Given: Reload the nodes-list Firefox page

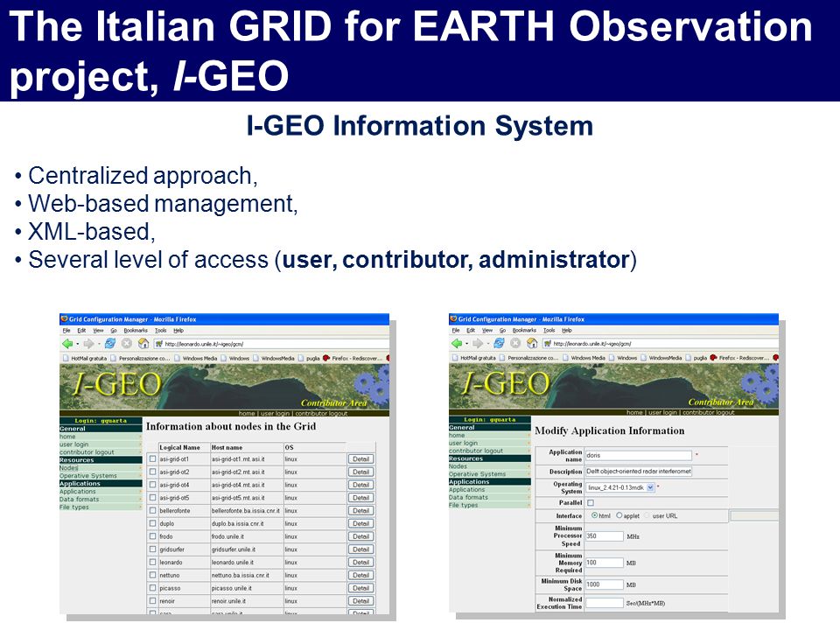Looking at the screenshot, I should click(x=110, y=343).
